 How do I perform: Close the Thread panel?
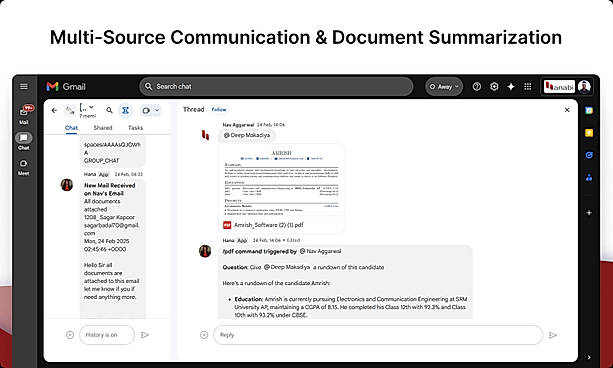pos(567,110)
